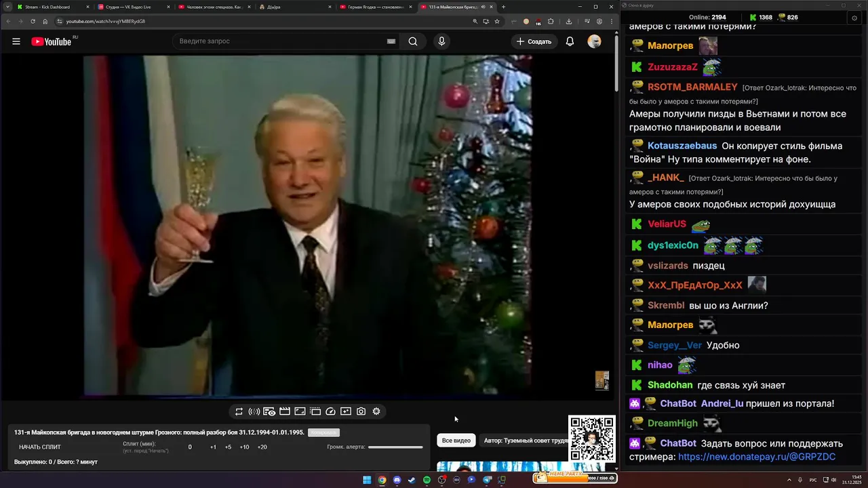
Task: Click the magnifier search button on YouTube
Action: point(413,41)
